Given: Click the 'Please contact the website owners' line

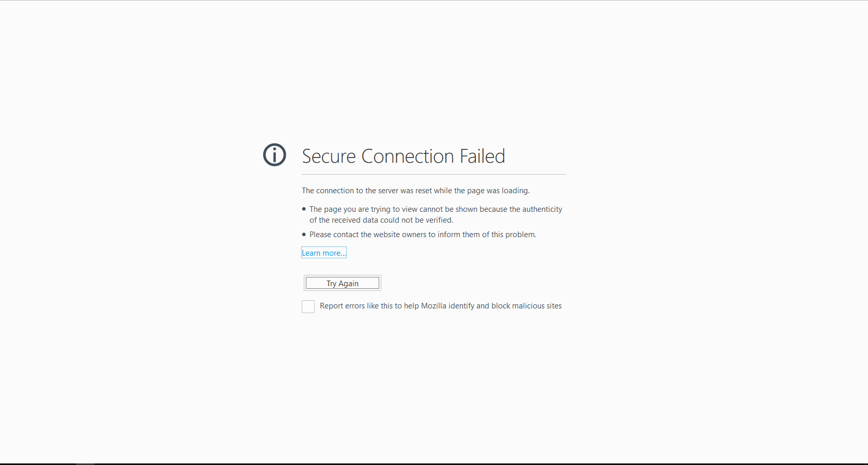Looking at the screenshot, I should coord(423,235).
